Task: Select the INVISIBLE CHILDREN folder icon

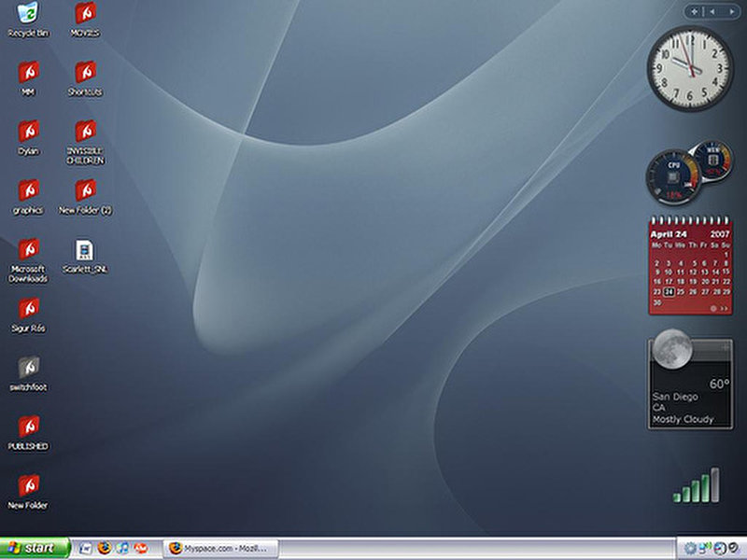Action: [85, 132]
